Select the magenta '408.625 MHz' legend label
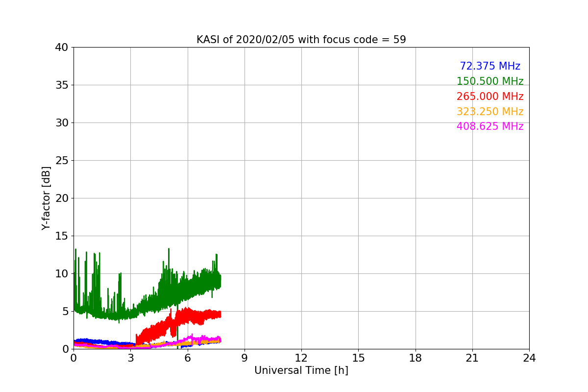 tap(490, 126)
